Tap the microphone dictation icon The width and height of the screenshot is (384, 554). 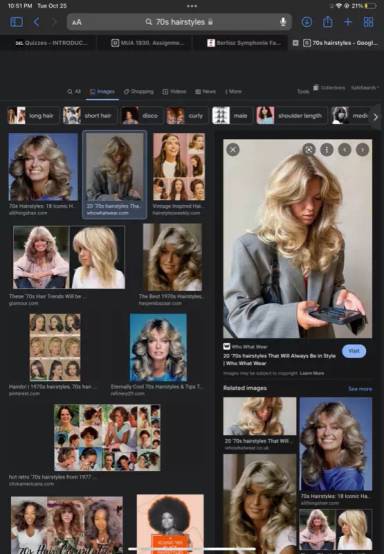coord(283,22)
